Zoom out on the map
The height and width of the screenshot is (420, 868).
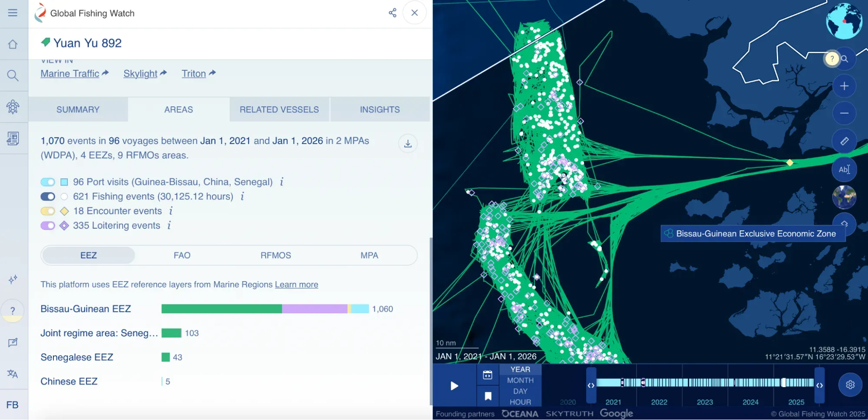(x=844, y=113)
